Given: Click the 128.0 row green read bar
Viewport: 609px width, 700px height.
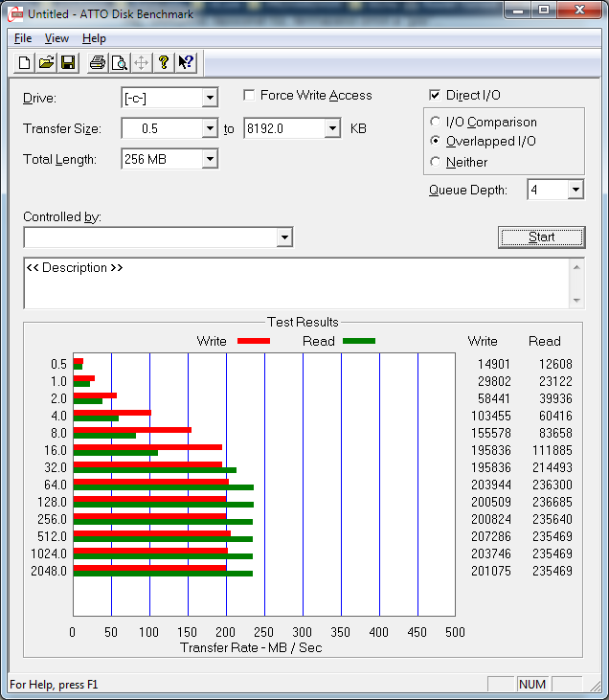Looking at the screenshot, I should pyautogui.click(x=164, y=505).
